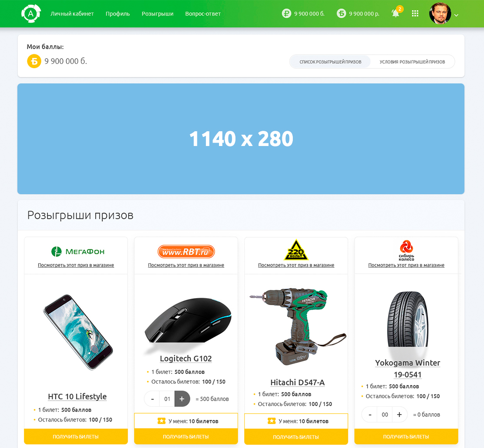This screenshot has height=448, width=484.
Task: Switch to Список розыгрышей призов tab
Action: coord(330,62)
